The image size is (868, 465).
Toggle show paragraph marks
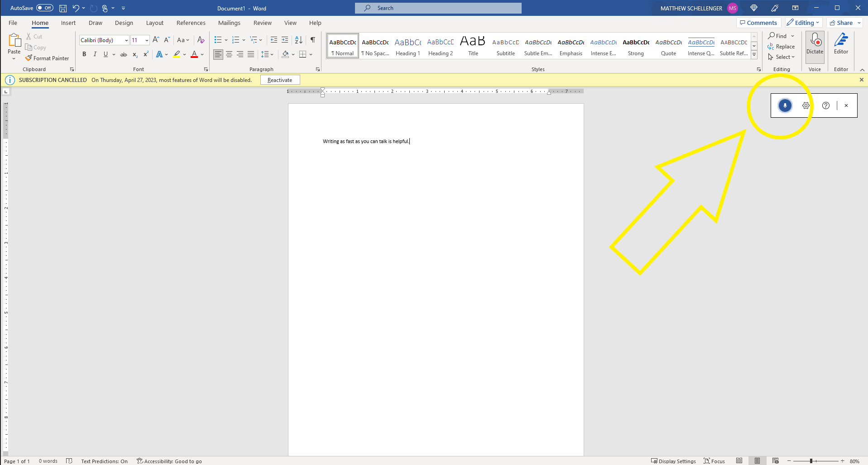tap(313, 40)
